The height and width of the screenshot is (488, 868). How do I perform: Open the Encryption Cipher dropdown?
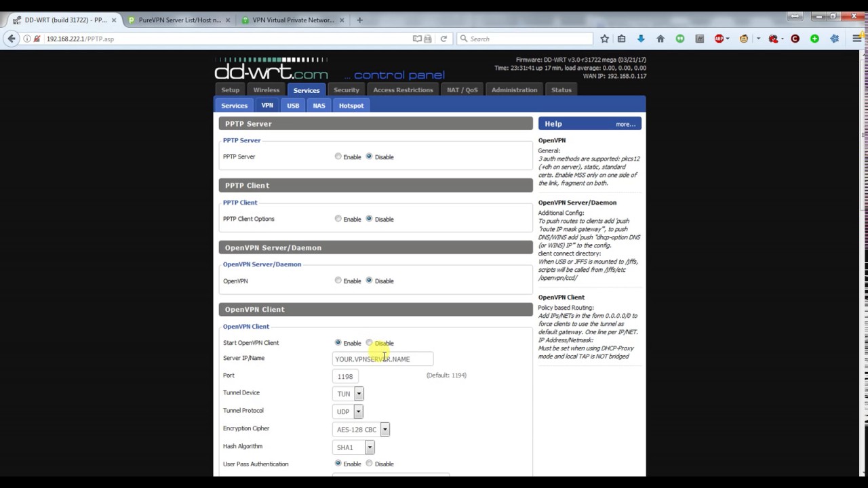361,429
